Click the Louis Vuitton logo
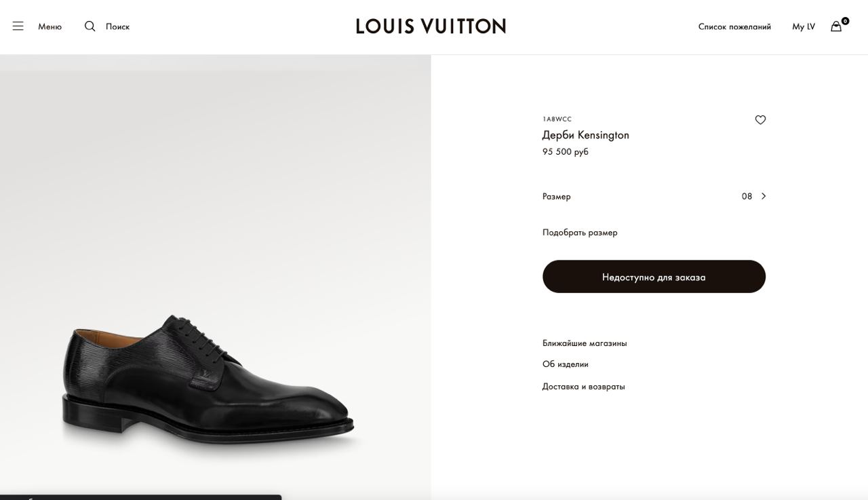Viewport: 868px width, 500px height. tap(431, 26)
